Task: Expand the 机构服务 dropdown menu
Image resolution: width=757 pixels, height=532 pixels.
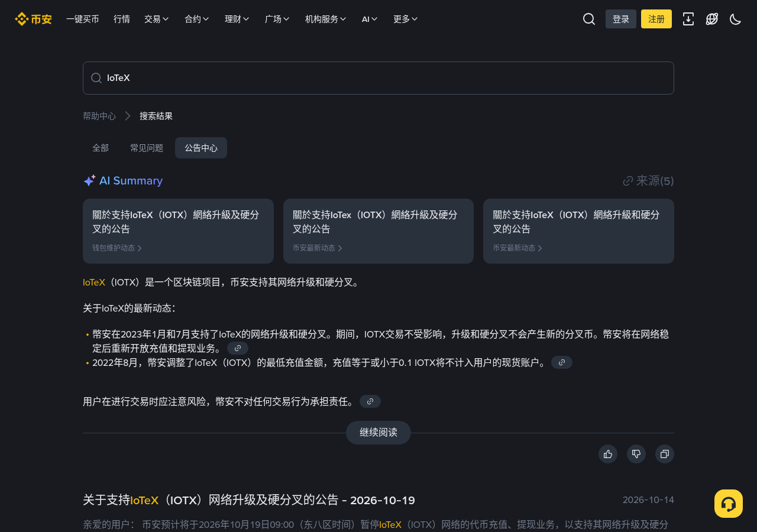Action: coord(326,19)
